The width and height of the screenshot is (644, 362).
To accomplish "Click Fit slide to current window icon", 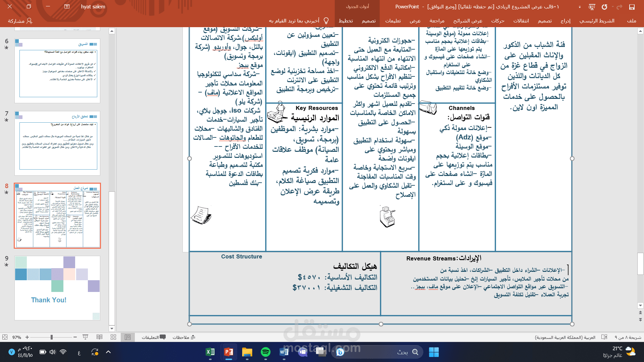I will click(x=5, y=337).
